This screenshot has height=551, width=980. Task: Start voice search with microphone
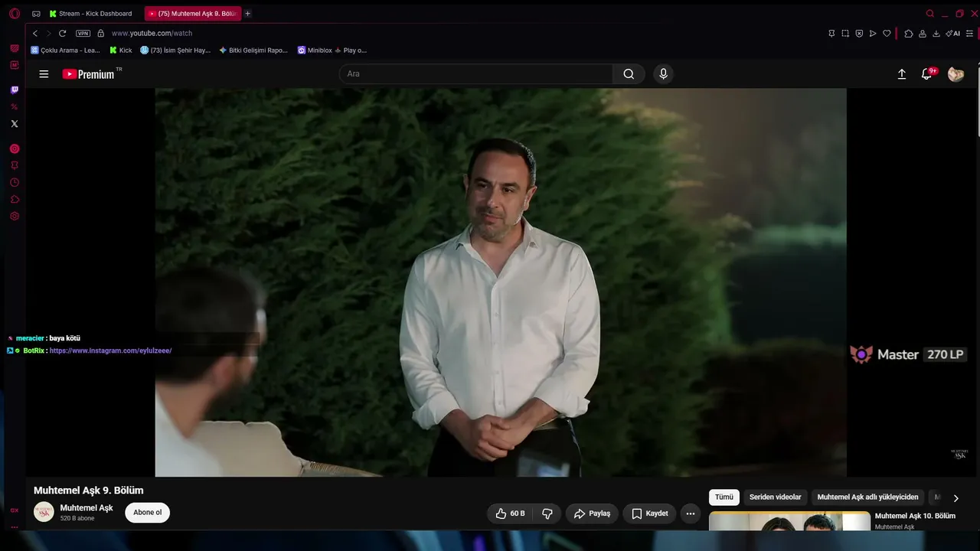[x=663, y=74]
